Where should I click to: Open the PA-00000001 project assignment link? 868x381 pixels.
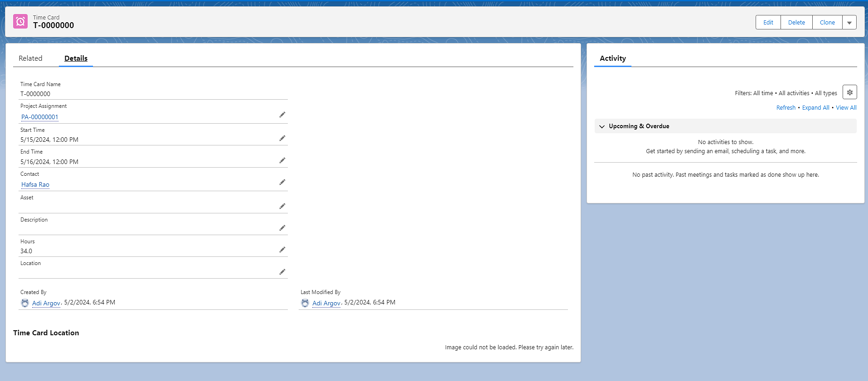click(x=40, y=117)
